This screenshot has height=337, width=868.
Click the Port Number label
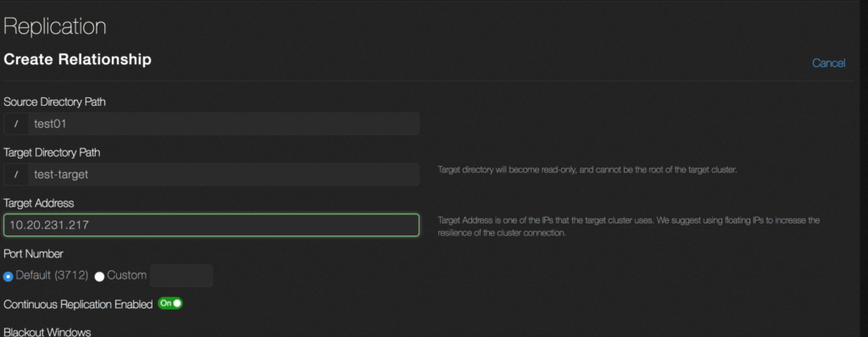pos(33,254)
